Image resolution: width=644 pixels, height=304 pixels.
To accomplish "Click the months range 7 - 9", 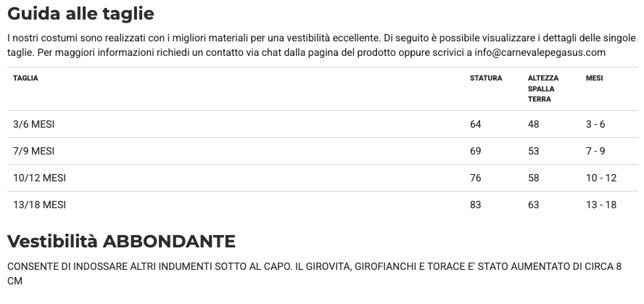I will tap(595, 151).
